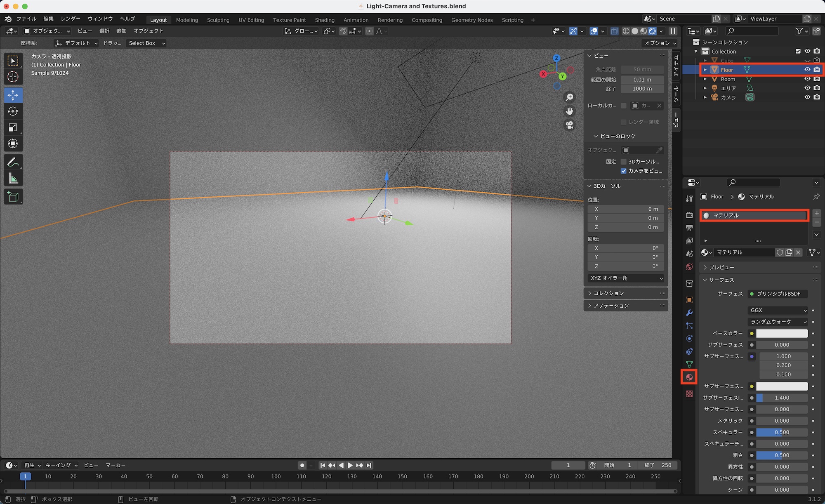Hide the Room object in outliner
Image resolution: width=825 pixels, height=504 pixels.
(807, 79)
